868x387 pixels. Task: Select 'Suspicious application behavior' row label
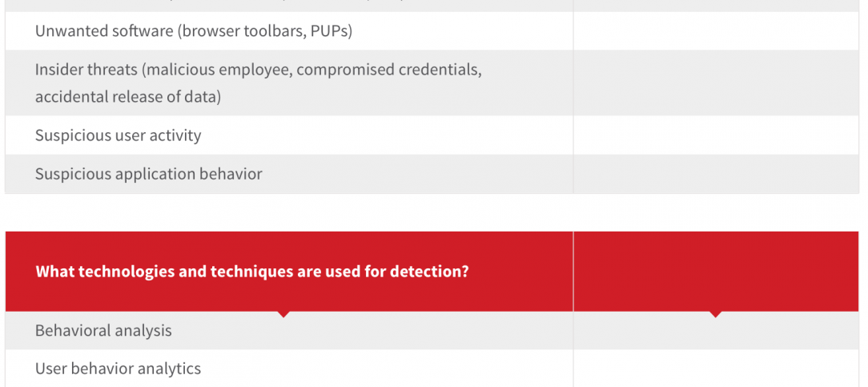click(x=148, y=174)
